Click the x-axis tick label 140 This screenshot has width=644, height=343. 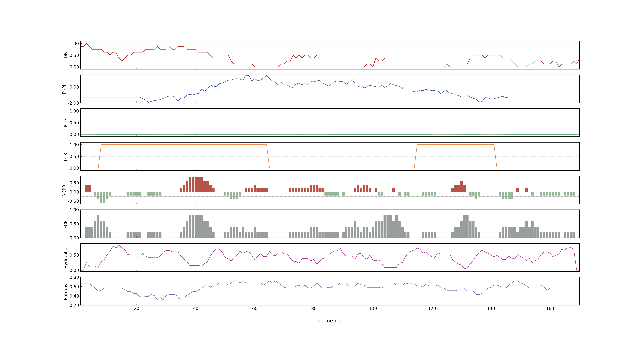tap(491, 309)
